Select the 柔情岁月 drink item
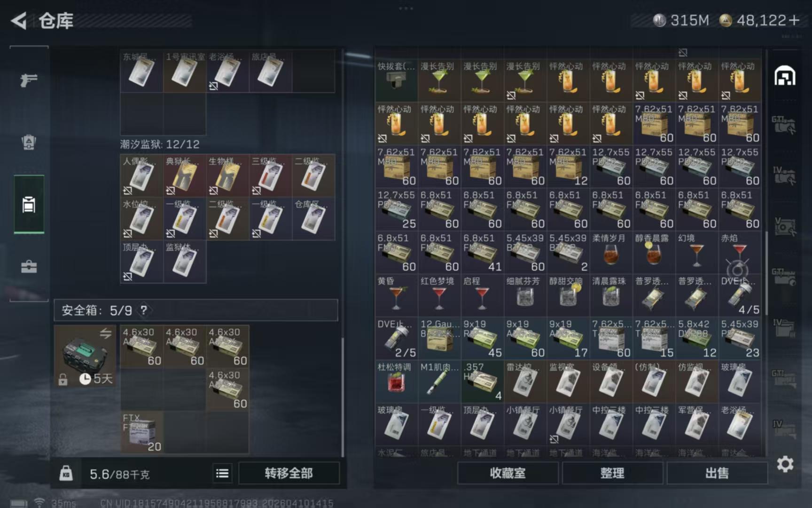Screen dimensions: 812x508 click(611, 253)
